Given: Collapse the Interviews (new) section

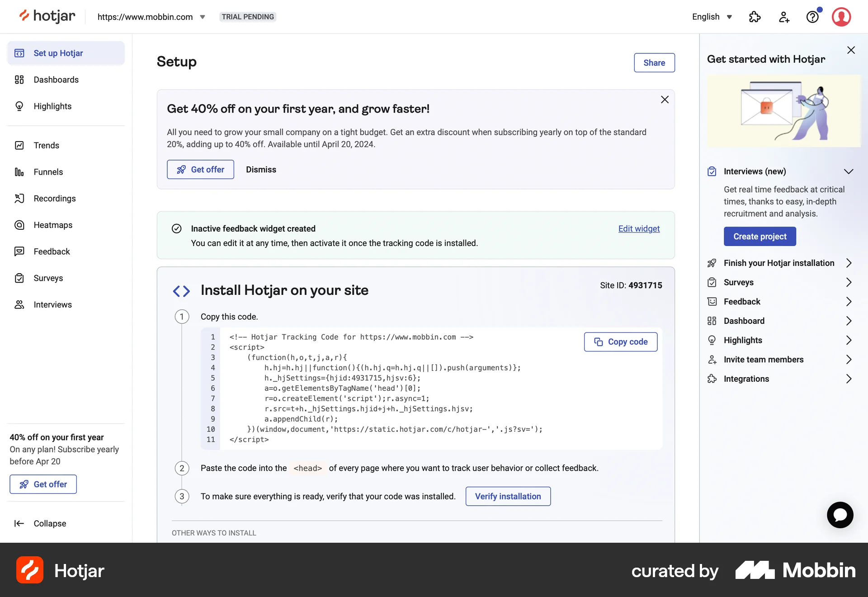Looking at the screenshot, I should pos(849,171).
